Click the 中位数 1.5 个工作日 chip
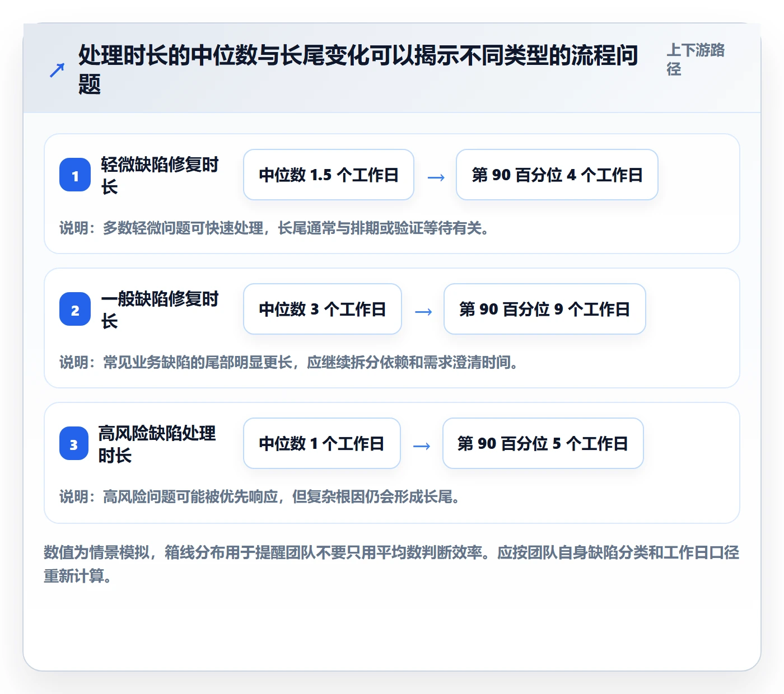 click(329, 175)
